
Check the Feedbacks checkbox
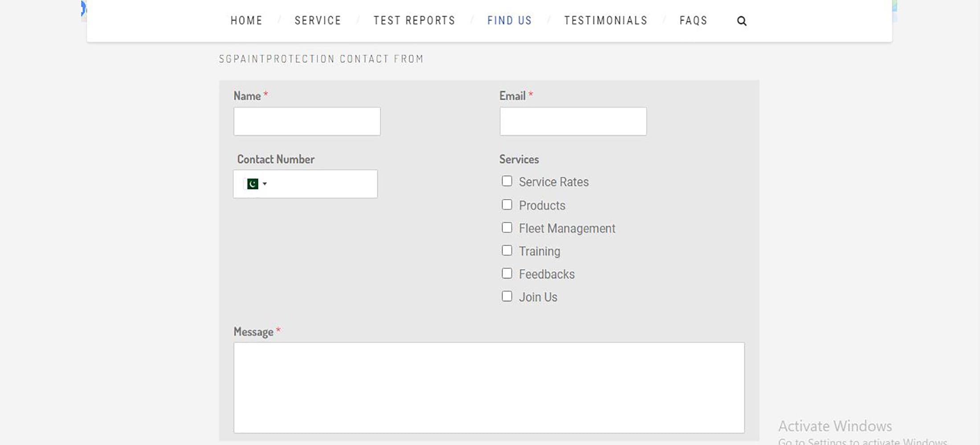point(506,274)
